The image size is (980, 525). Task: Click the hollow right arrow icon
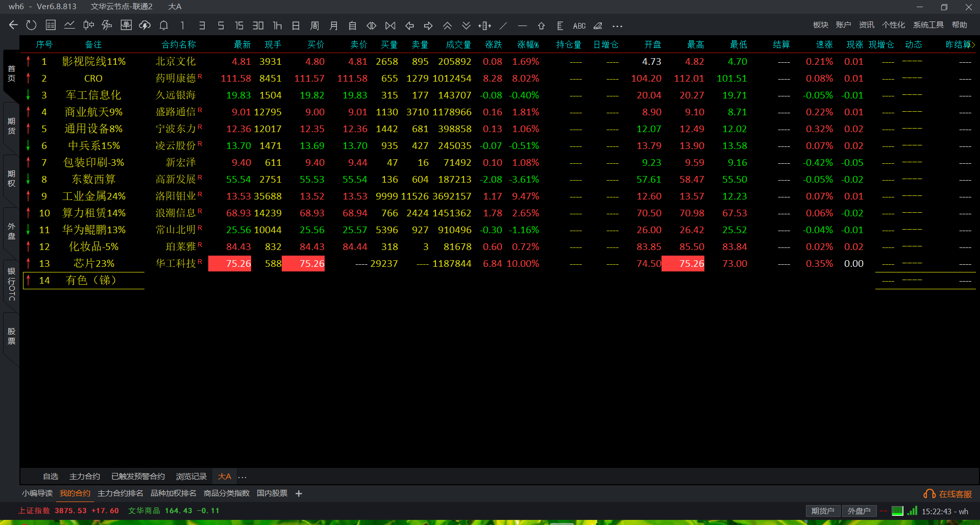pyautogui.click(x=428, y=26)
